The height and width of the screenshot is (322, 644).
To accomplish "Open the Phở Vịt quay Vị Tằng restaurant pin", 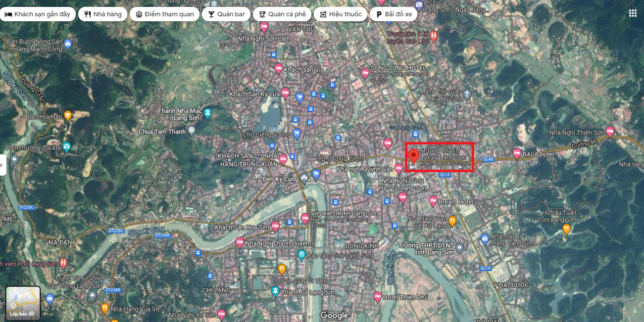I will tap(282, 269).
